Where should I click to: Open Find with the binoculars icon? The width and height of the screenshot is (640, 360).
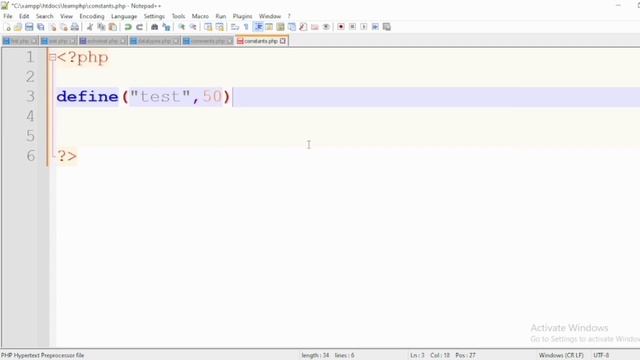[x=154, y=27]
